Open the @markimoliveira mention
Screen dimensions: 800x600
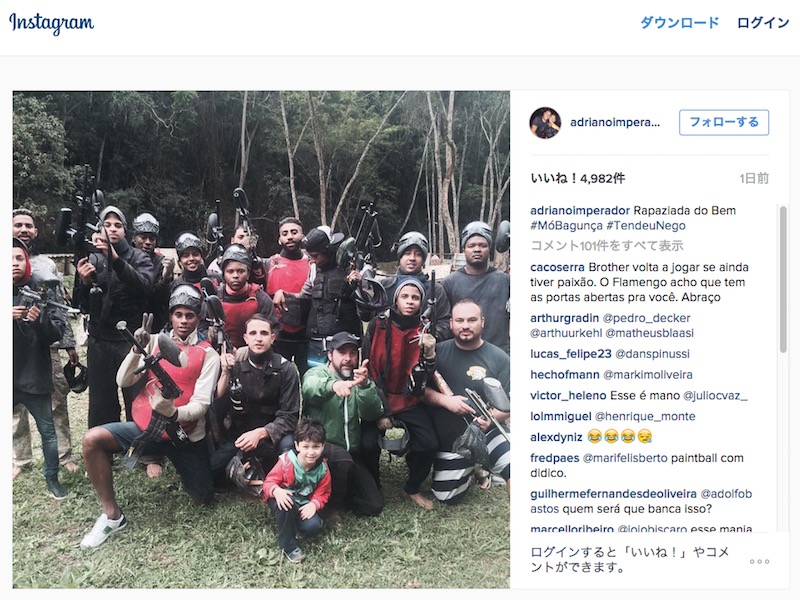(x=647, y=375)
